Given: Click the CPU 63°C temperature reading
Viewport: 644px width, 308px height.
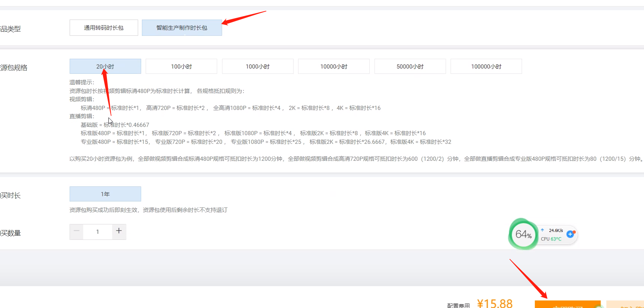Looking at the screenshot, I should click(551, 239).
